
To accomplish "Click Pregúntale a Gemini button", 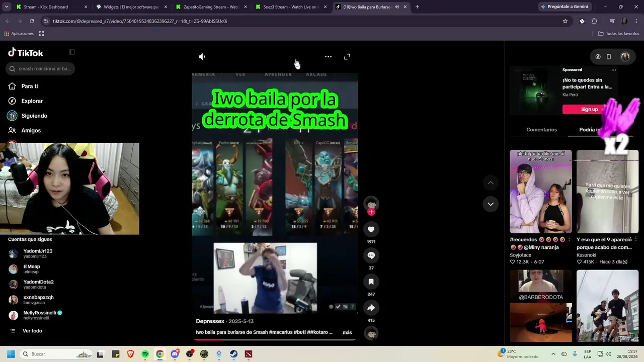I will pos(564,7).
